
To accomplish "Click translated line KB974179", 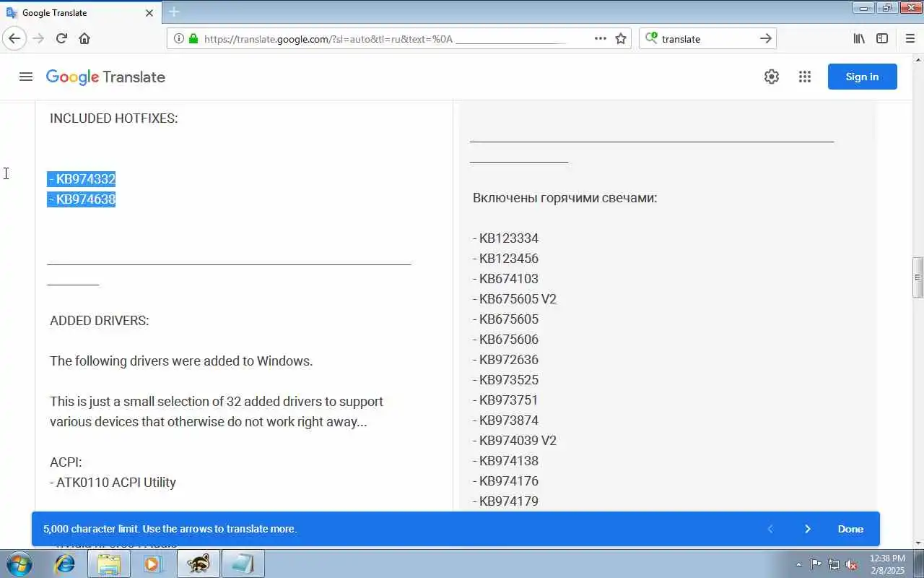I will click(x=505, y=501).
